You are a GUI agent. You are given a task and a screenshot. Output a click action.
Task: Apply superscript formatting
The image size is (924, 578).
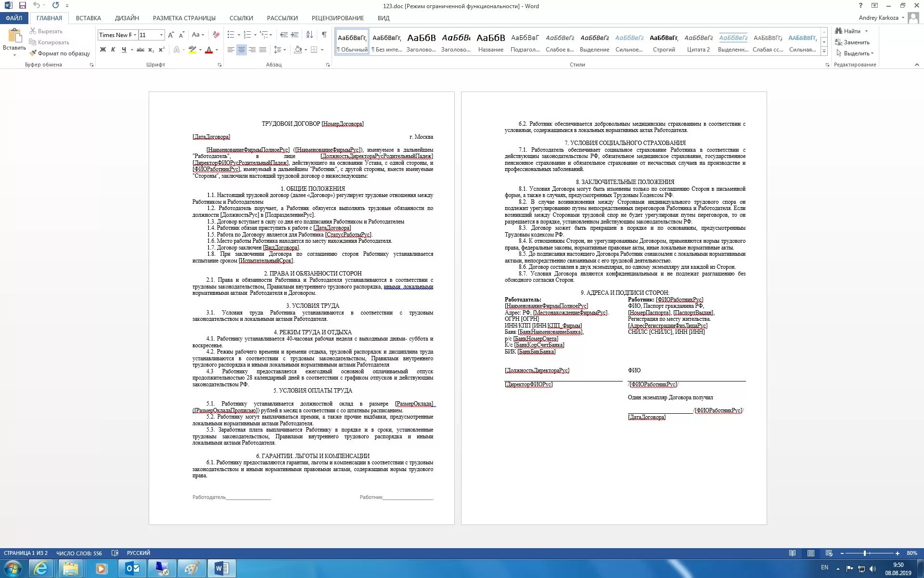162,50
